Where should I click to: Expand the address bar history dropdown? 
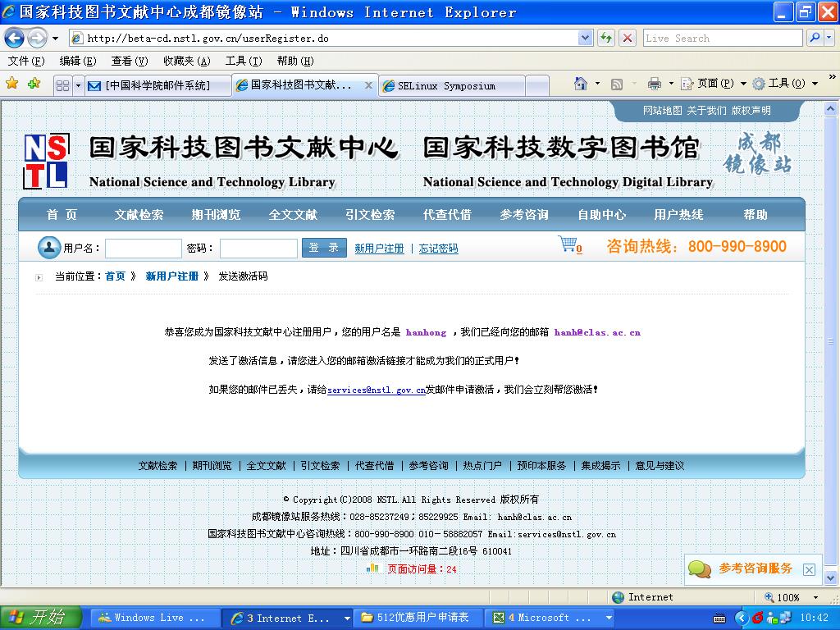586,38
